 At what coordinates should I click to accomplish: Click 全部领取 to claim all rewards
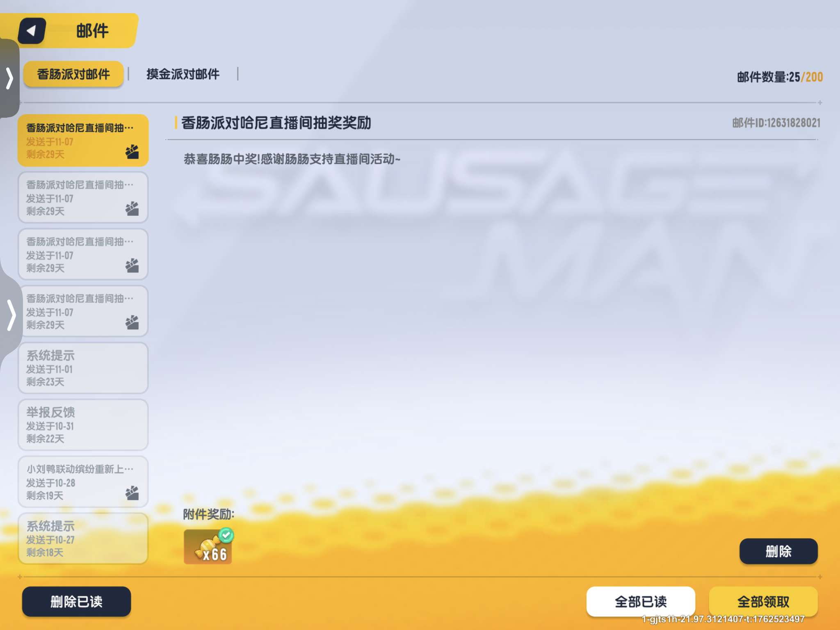[x=764, y=601]
